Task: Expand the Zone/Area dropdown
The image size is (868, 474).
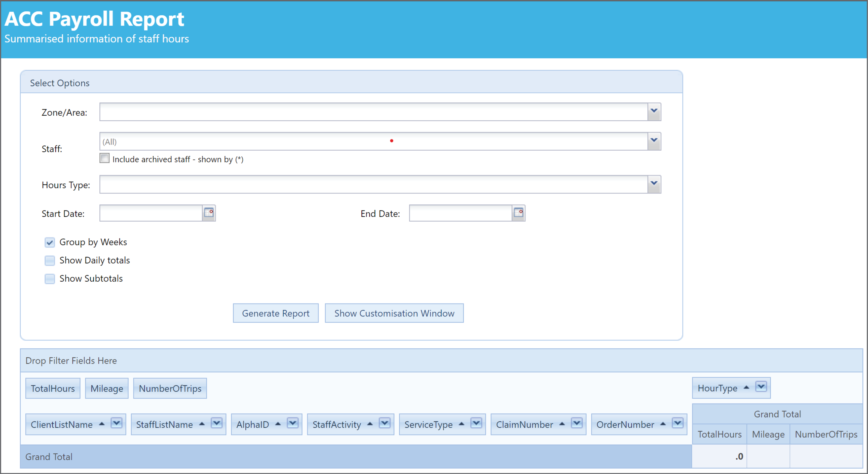Action: (653, 111)
